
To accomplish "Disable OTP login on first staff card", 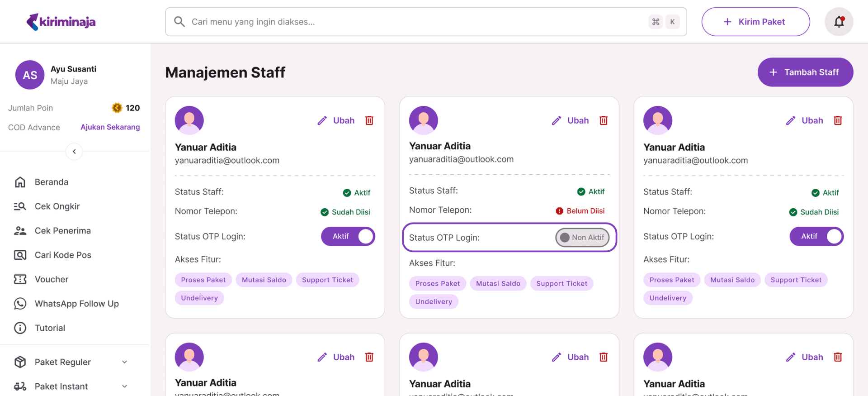I will 348,236.
